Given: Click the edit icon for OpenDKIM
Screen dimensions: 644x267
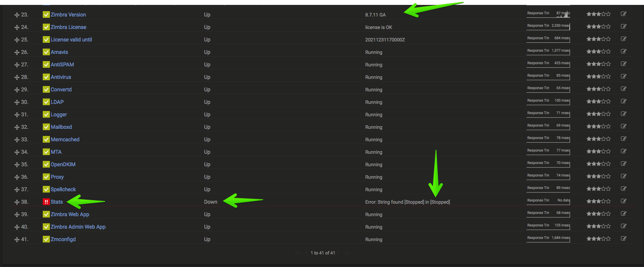Looking at the screenshot, I should (624, 164).
